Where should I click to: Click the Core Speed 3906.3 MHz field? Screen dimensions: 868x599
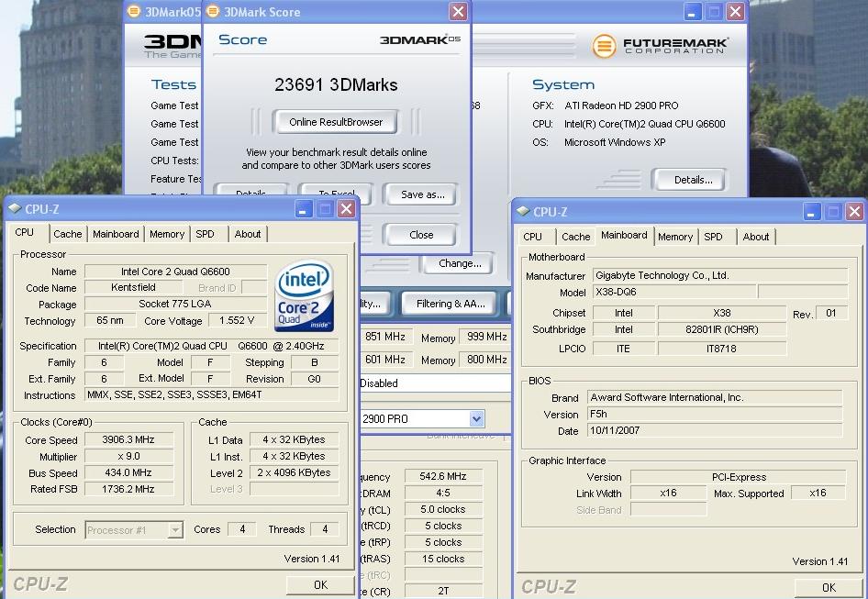(x=128, y=439)
